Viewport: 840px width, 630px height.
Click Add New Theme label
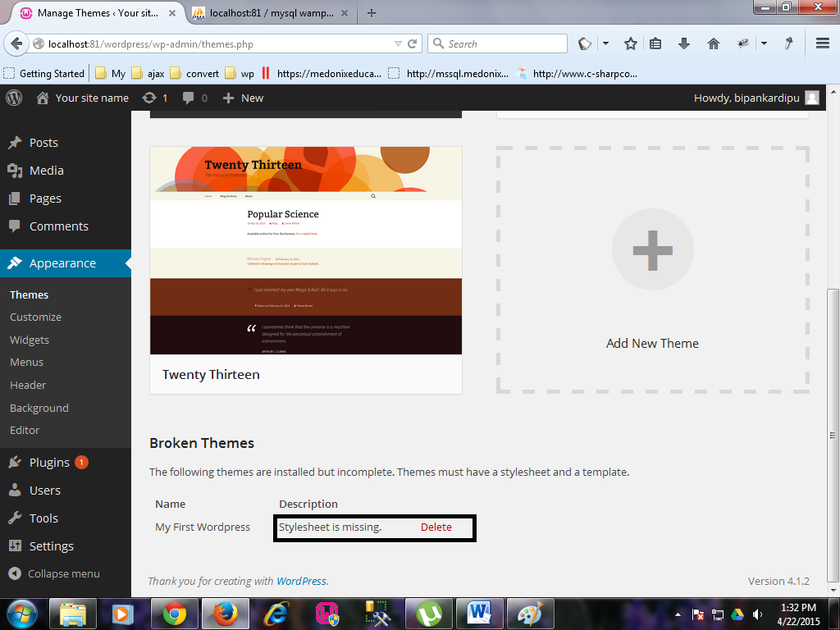point(652,344)
